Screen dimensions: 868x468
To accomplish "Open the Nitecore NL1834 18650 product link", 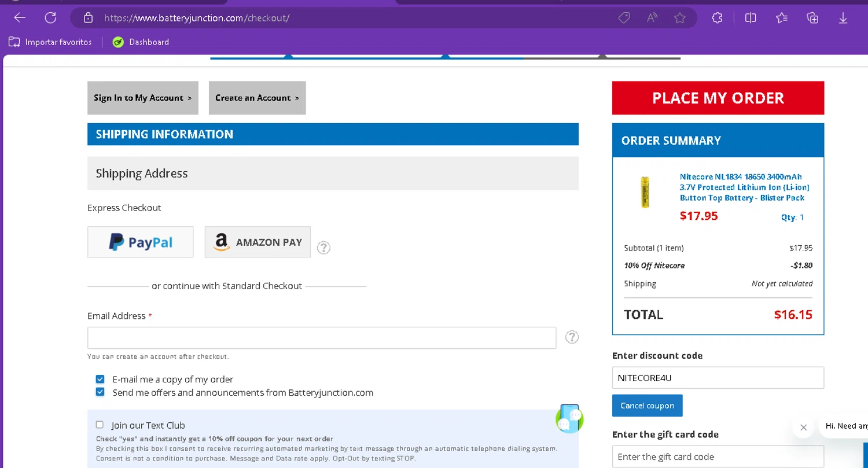I will click(745, 187).
